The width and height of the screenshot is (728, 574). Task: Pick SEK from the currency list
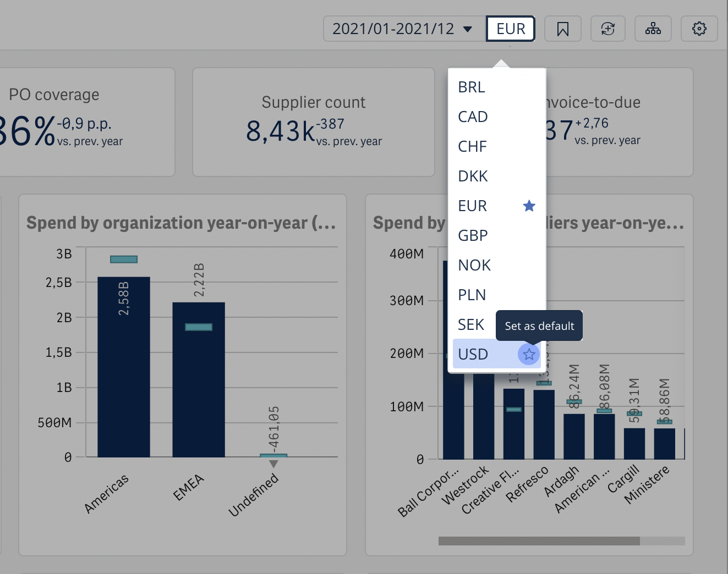[x=471, y=324]
